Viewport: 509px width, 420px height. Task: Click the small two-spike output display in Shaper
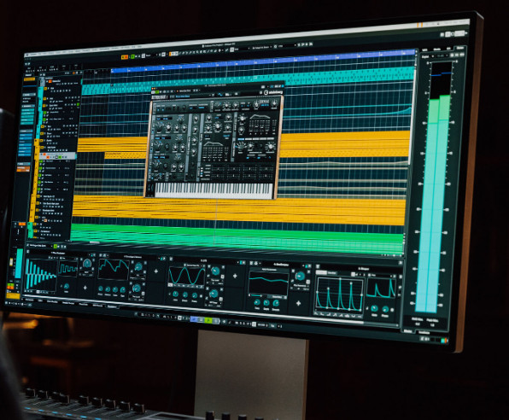[x=382, y=289]
